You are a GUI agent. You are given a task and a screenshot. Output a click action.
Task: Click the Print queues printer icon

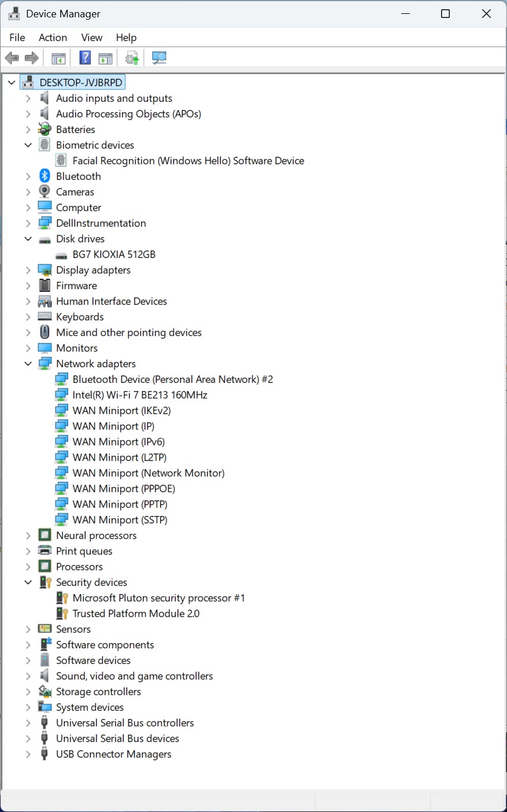click(x=45, y=551)
